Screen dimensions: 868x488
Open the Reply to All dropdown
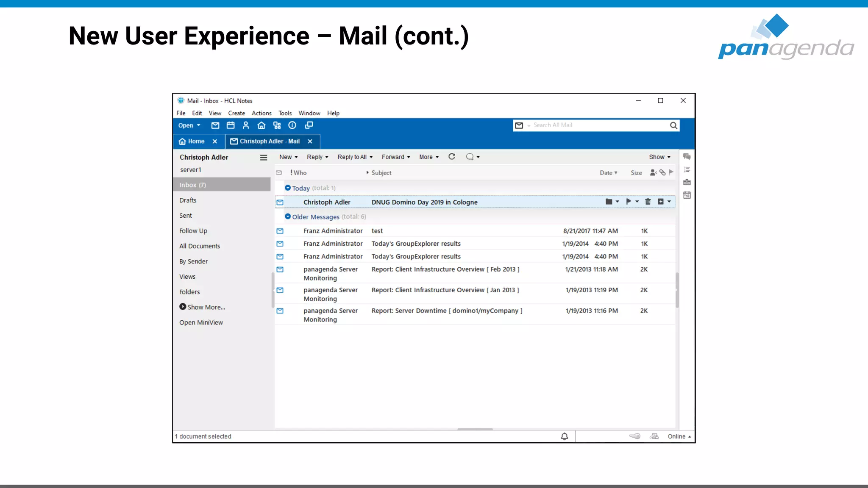355,157
